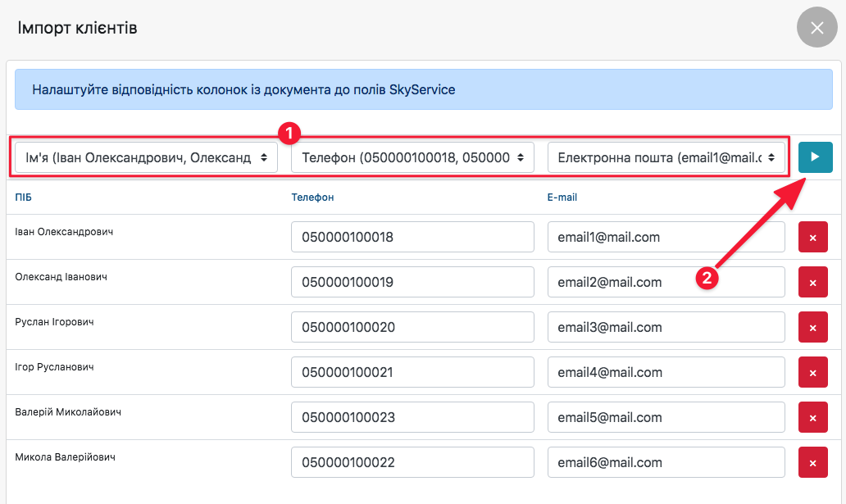This screenshot has width=846, height=504.
Task: Open the Ім'я column mapping dropdown
Action: [x=146, y=157]
